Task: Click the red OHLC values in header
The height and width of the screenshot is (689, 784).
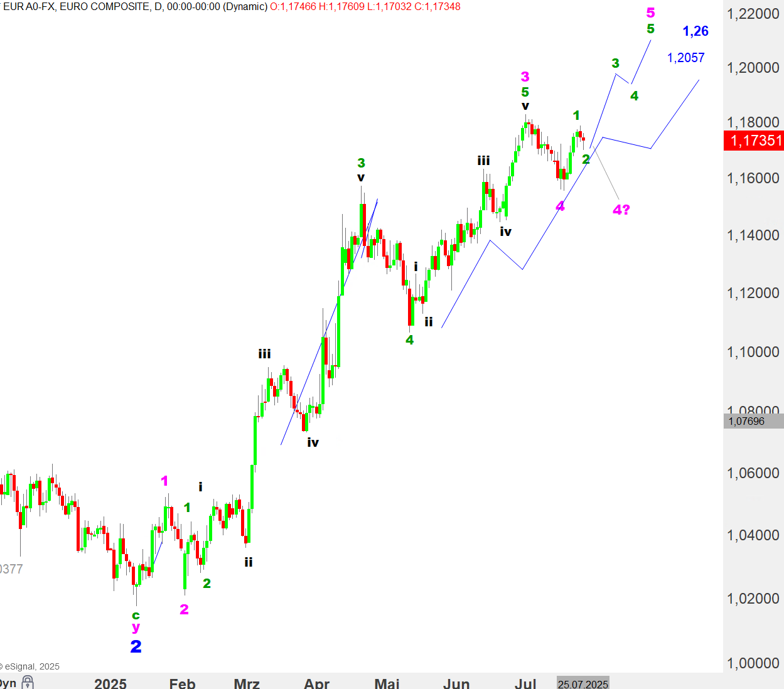Action: click(x=365, y=7)
